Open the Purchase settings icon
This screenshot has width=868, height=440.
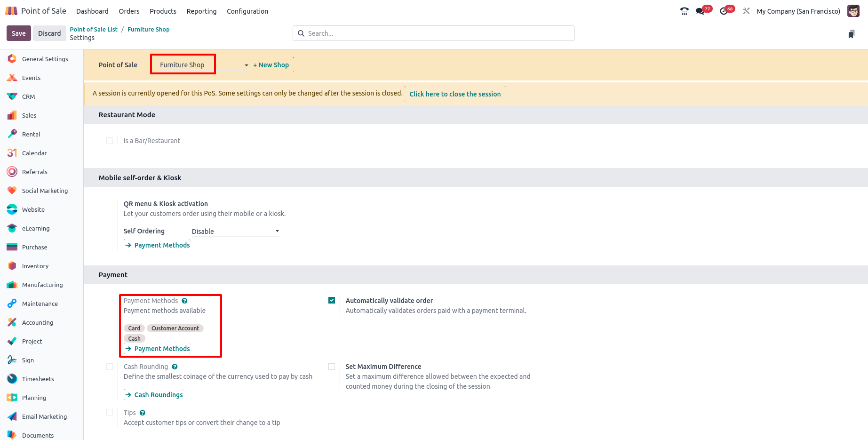coord(12,247)
